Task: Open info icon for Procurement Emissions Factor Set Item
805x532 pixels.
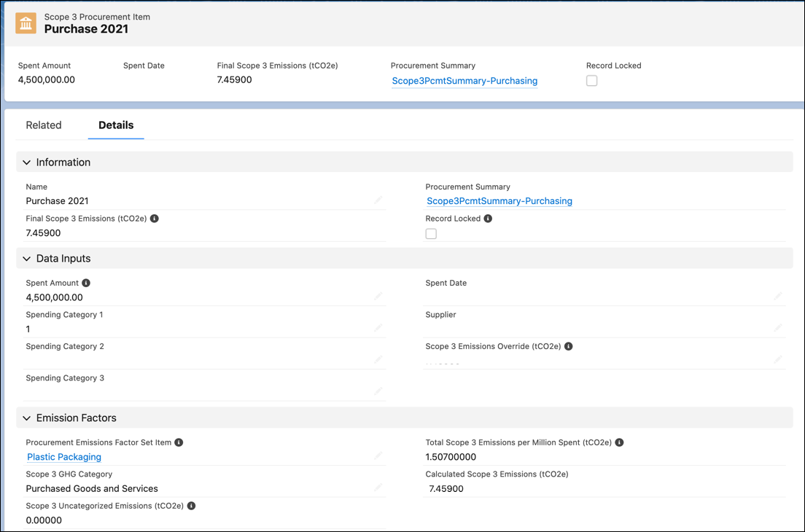Action: tap(179, 442)
